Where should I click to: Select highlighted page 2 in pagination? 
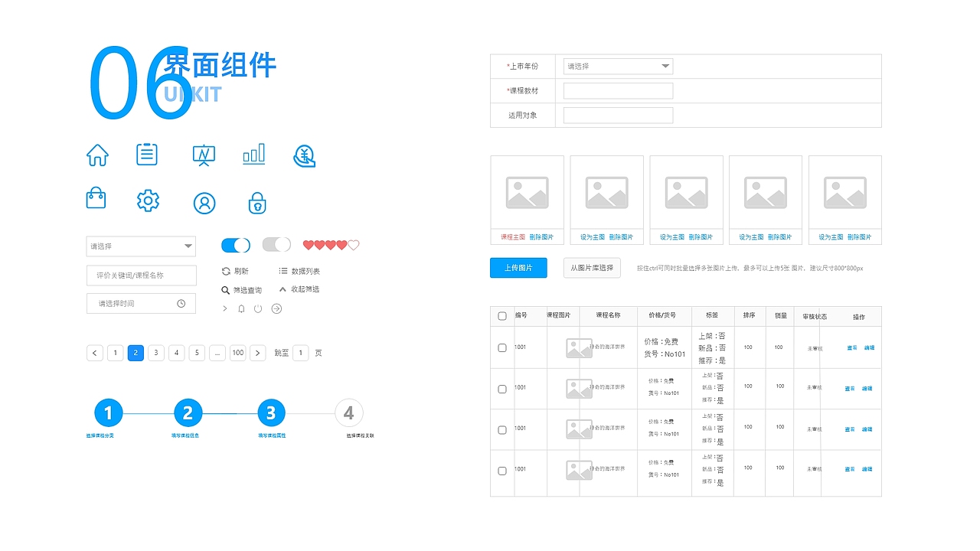(136, 353)
